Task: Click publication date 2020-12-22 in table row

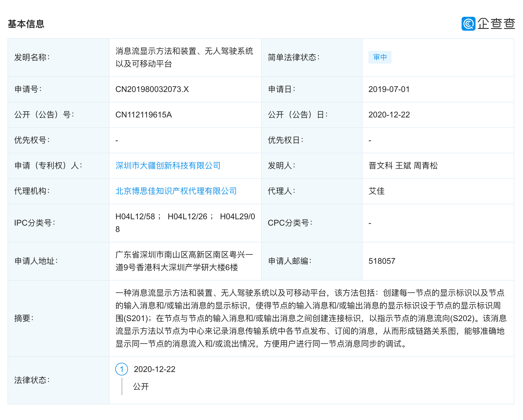Action: pos(389,115)
